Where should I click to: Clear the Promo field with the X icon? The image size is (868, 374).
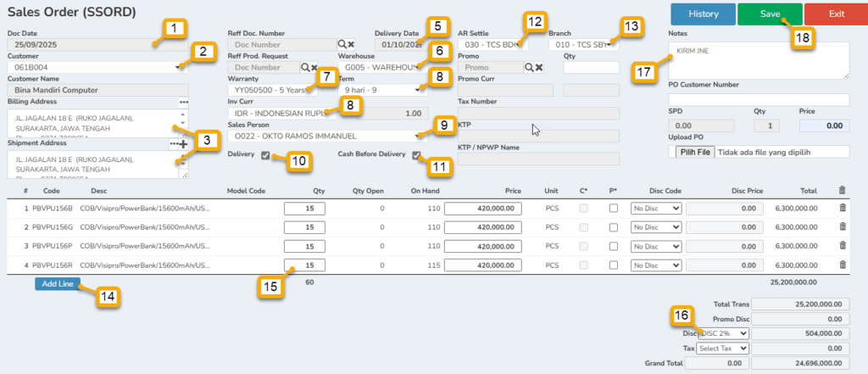(x=538, y=67)
